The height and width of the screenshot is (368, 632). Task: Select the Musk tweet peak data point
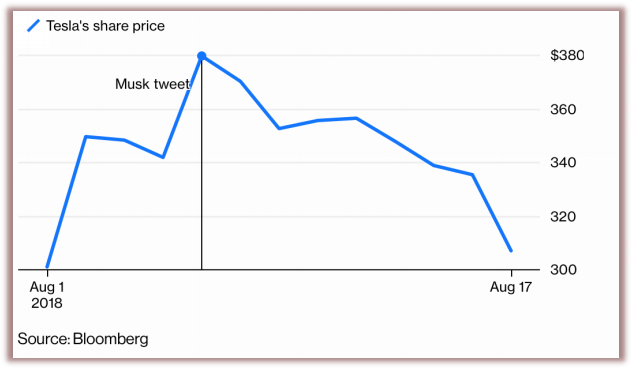[202, 56]
